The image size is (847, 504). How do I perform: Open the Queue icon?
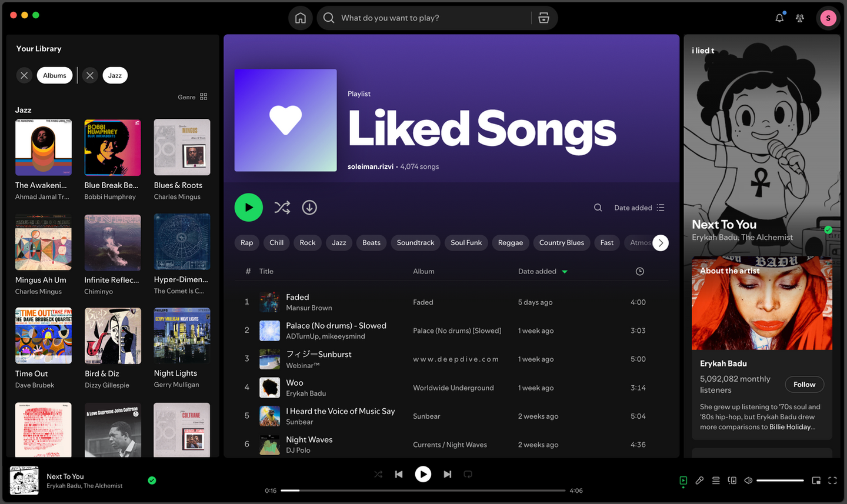[716, 480]
